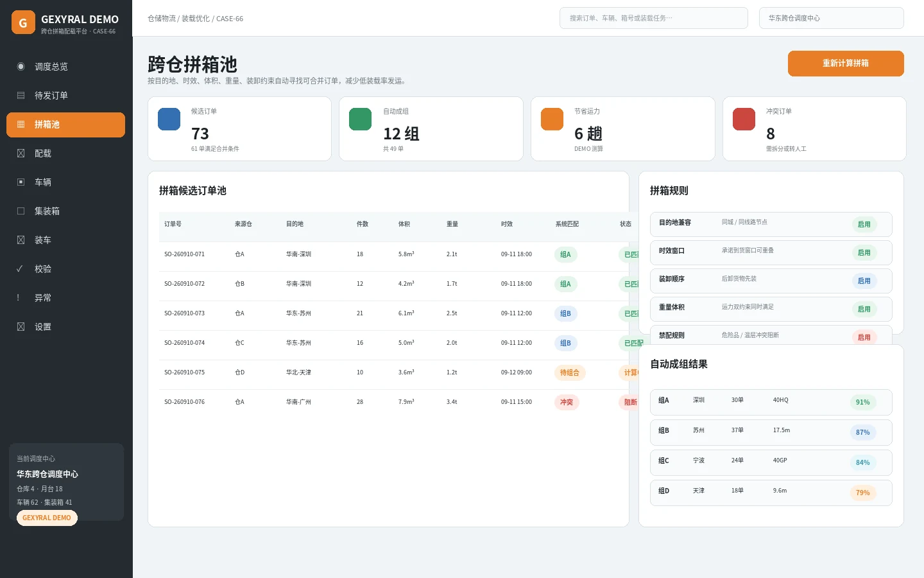Click the breadcrumb 仓储物流 / 装载优化 / CASE-66
Image resolution: width=924 pixels, height=578 pixels.
pos(195,19)
